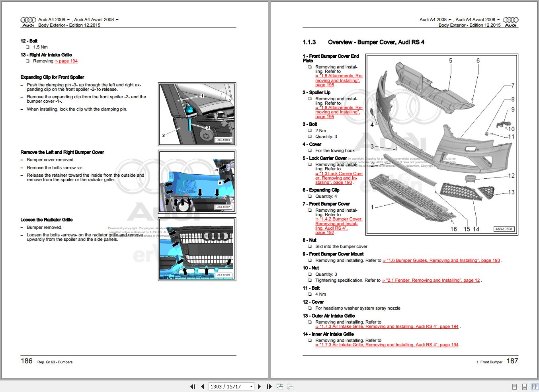
Task: Click the footer text 'Rep. Gr.63 - Bumpers'
Action: 55,362
